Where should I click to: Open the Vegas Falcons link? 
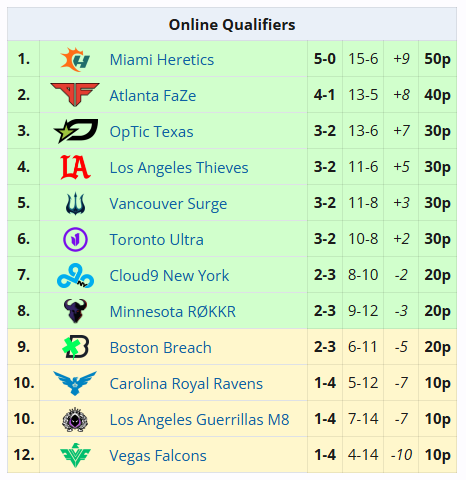[x=158, y=456]
